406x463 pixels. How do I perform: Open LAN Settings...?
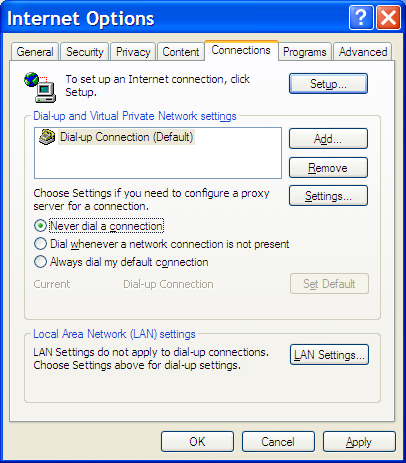(329, 355)
